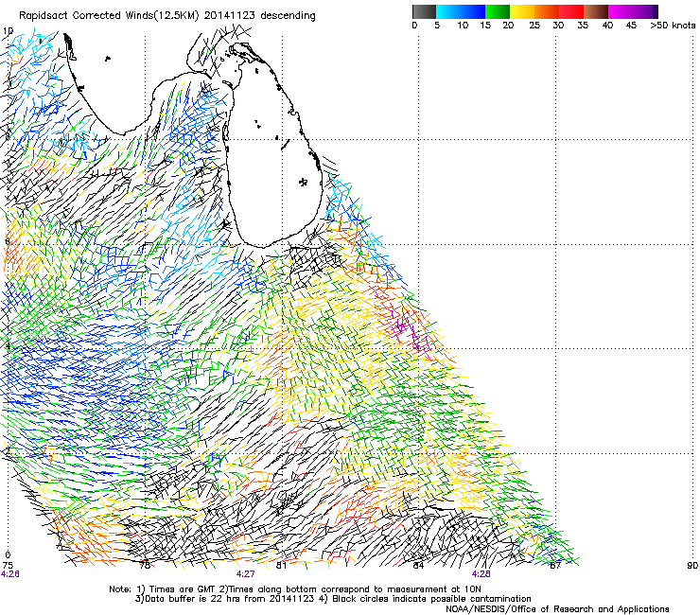Click the '40' label under the color bar

click(x=607, y=26)
